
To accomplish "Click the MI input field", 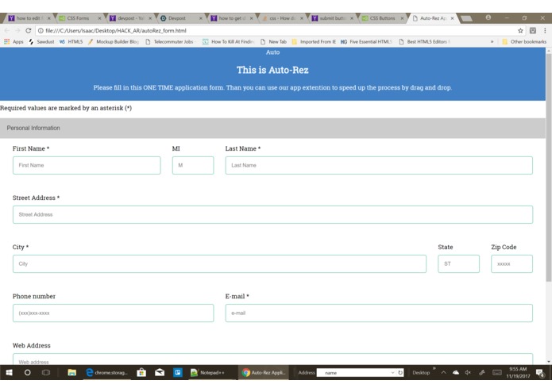I will tap(193, 165).
